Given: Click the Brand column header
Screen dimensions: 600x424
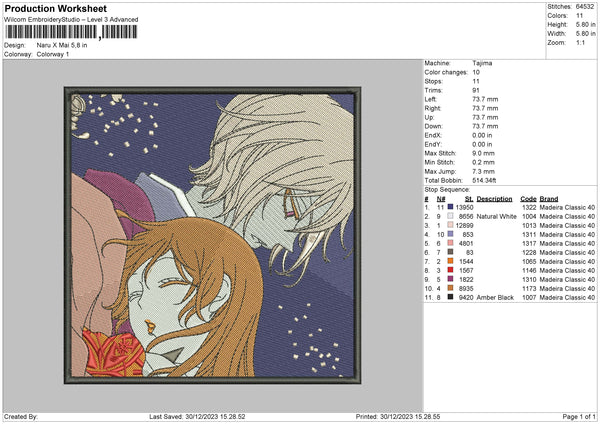Looking at the screenshot, I should (549, 199).
